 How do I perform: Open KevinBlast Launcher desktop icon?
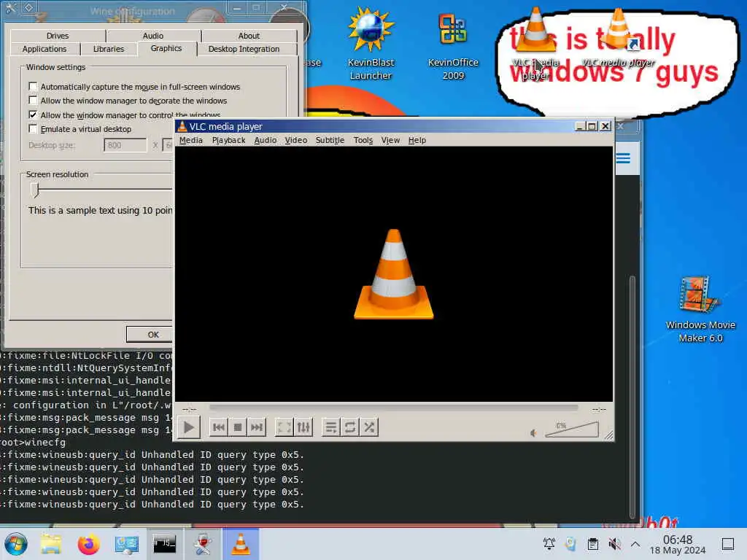tap(371, 44)
